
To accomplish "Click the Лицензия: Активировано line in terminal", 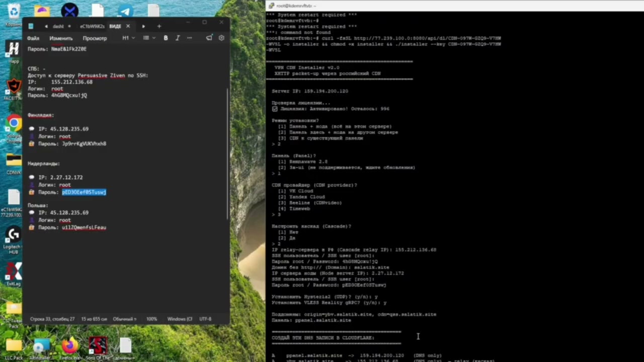I will coord(331,109).
